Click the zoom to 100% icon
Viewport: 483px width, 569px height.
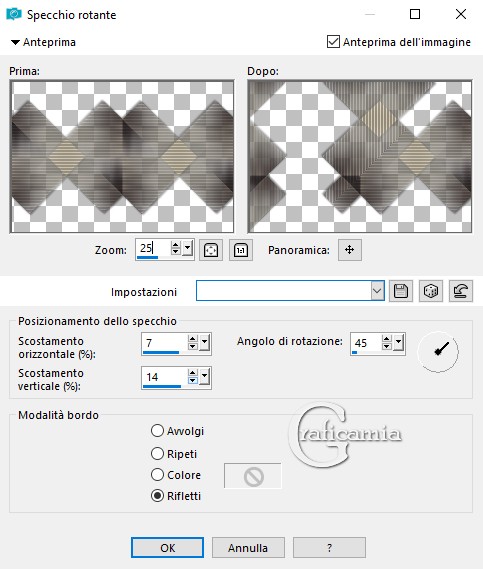pos(241,250)
